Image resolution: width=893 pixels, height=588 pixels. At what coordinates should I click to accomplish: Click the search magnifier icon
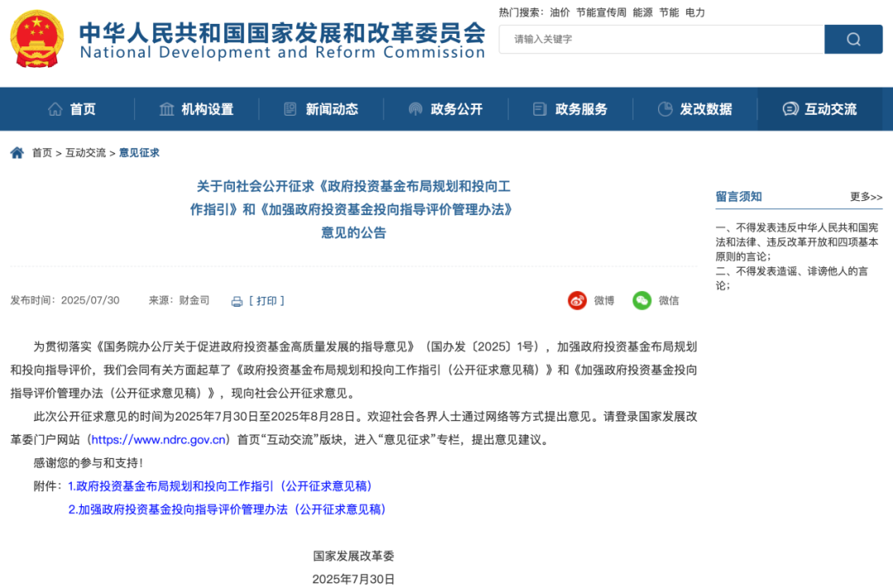[x=852, y=39]
